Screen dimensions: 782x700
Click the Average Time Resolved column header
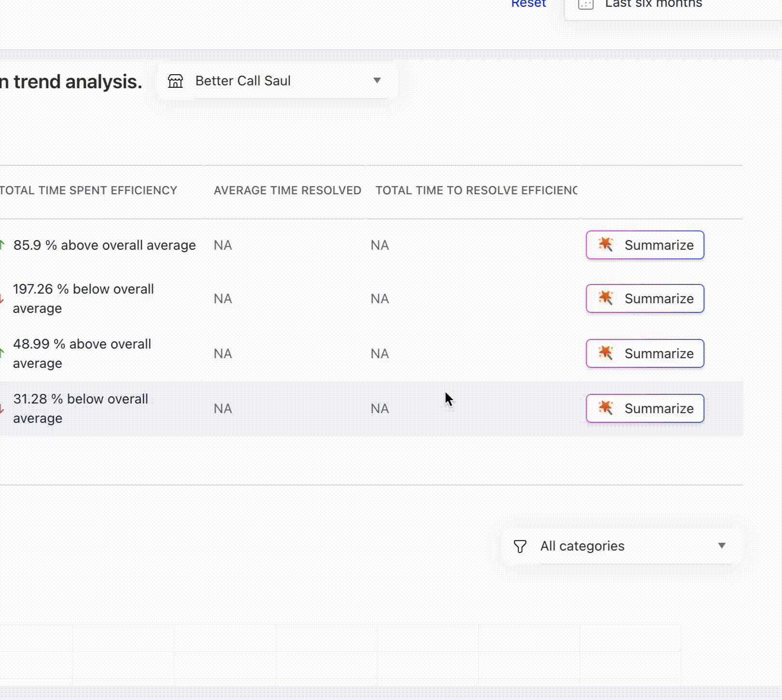[x=287, y=190]
